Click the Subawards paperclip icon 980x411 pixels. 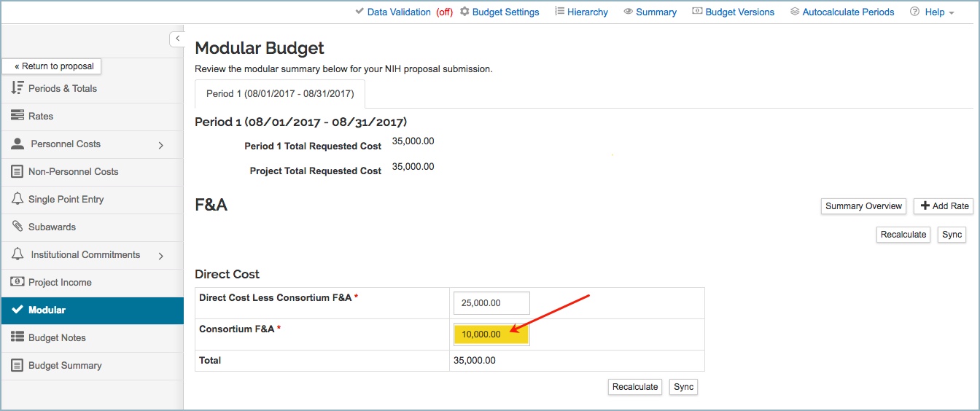tap(17, 227)
